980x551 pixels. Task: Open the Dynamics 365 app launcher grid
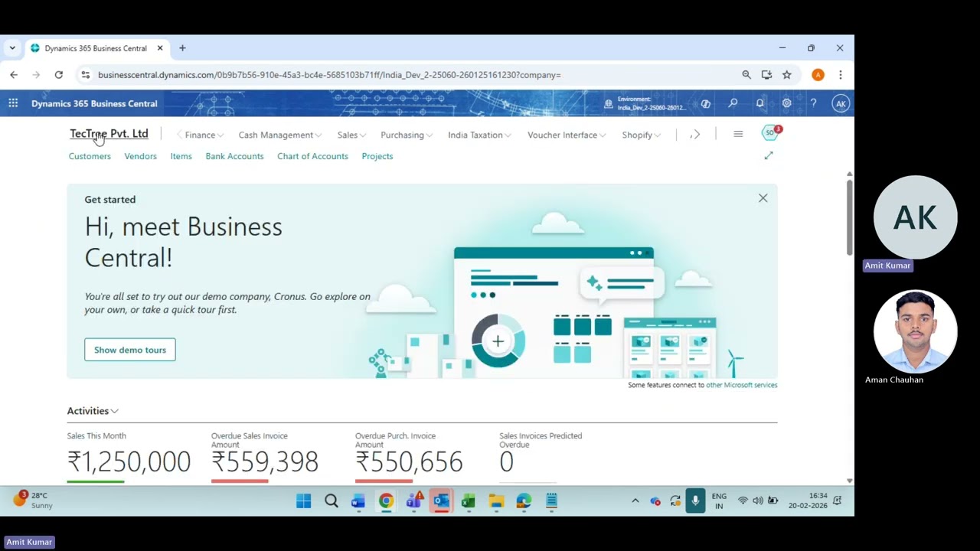coord(13,103)
